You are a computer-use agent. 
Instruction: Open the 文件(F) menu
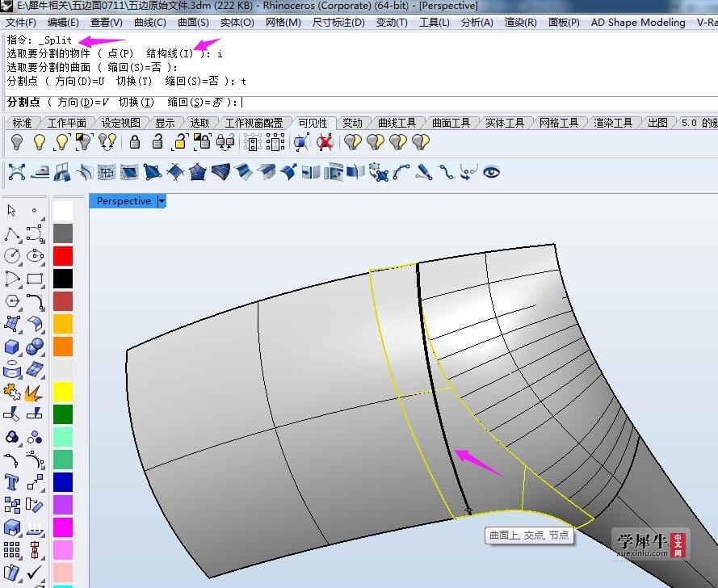[x=21, y=23]
